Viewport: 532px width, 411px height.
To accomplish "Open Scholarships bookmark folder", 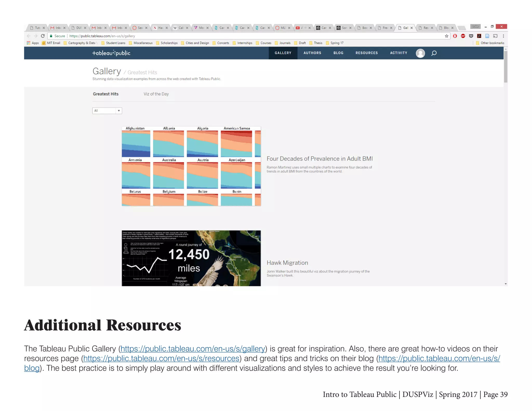I will [167, 43].
